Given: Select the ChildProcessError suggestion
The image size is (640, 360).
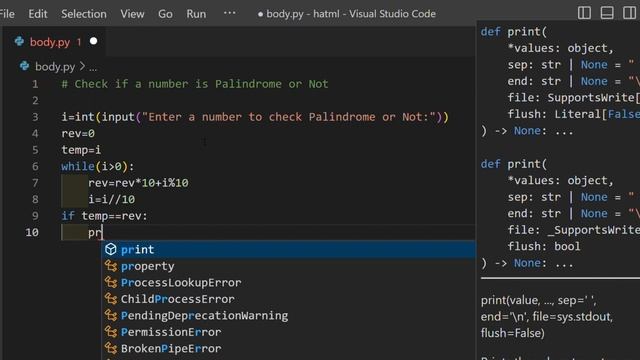Looking at the screenshot, I should coord(288,299).
